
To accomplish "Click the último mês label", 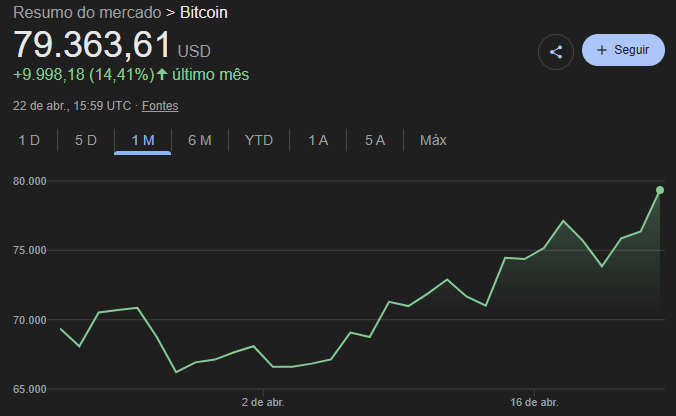I will tap(210, 75).
